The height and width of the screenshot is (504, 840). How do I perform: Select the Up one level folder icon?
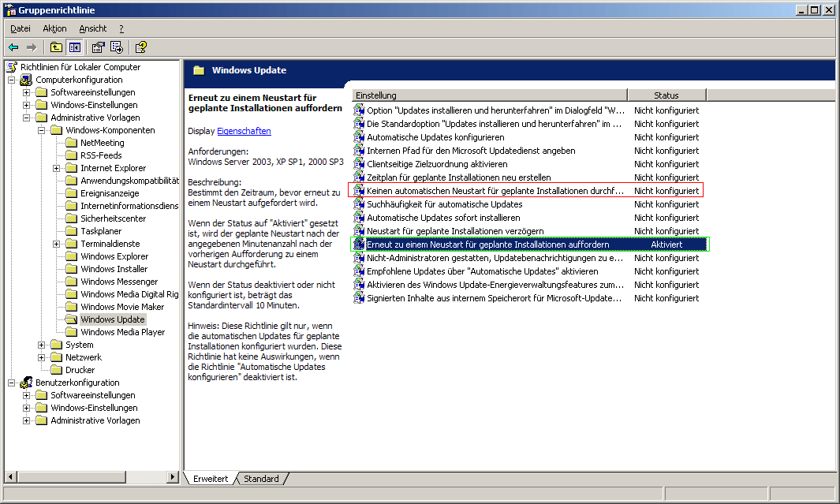[x=55, y=47]
